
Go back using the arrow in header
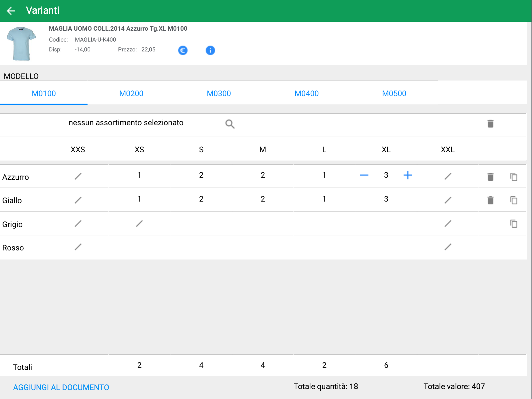click(11, 11)
